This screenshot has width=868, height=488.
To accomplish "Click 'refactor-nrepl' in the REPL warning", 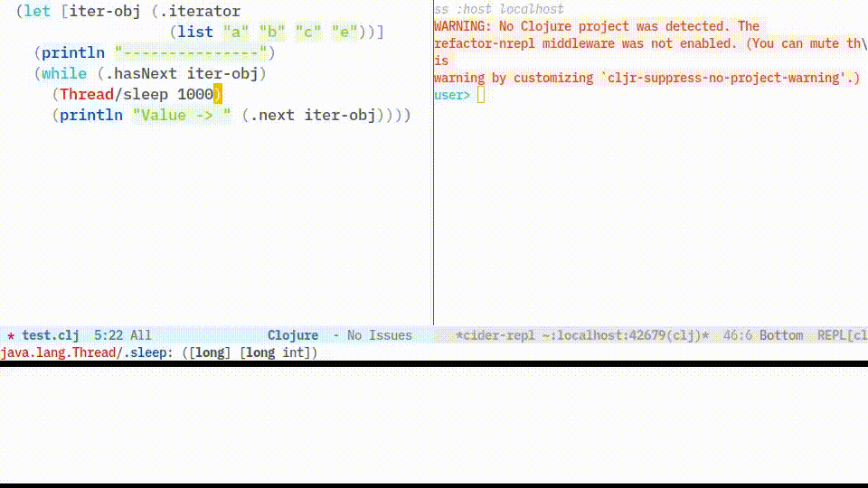I will [485, 43].
